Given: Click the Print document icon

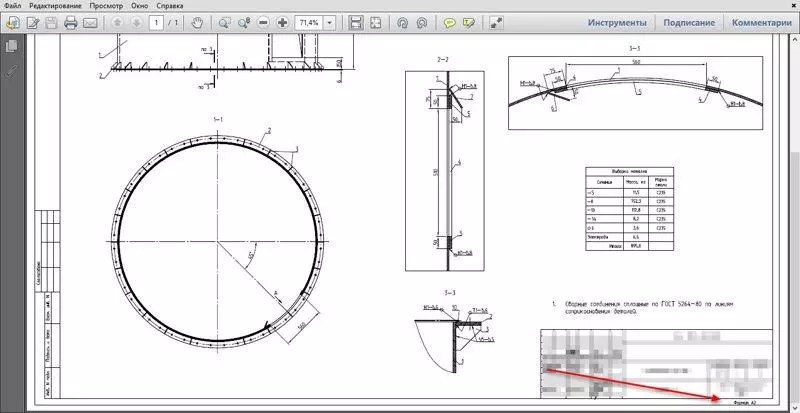Looking at the screenshot, I should (71, 22).
